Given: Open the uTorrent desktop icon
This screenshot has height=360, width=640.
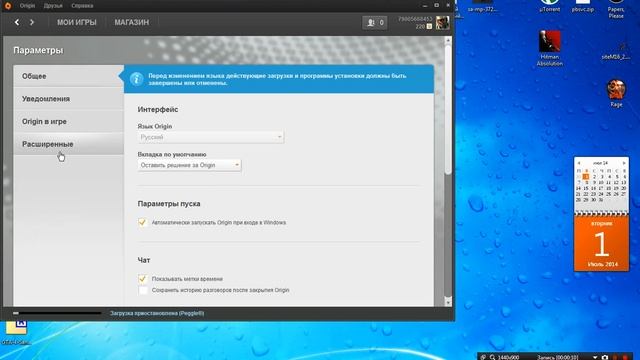Looking at the screenshot, I should [x=549, y=6].
